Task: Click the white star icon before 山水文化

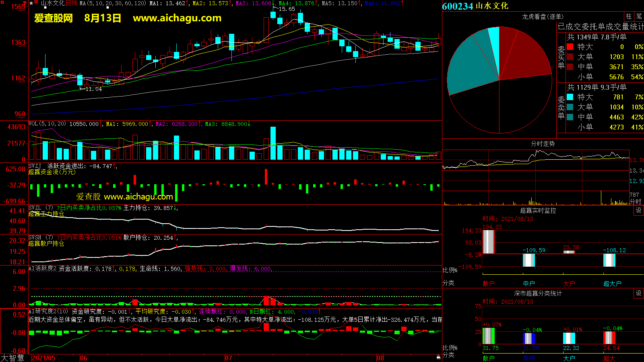Action: pyautogui.click(x=31, y=3)
